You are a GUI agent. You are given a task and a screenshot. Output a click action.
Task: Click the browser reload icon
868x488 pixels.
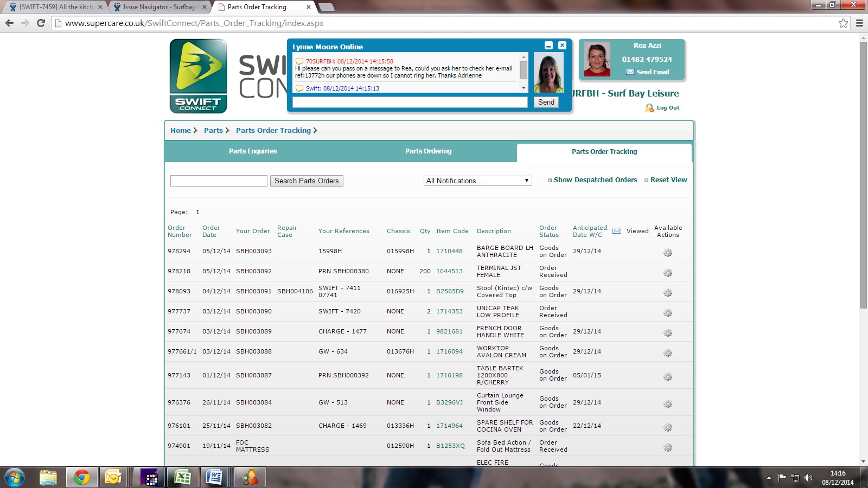[41, 23]
